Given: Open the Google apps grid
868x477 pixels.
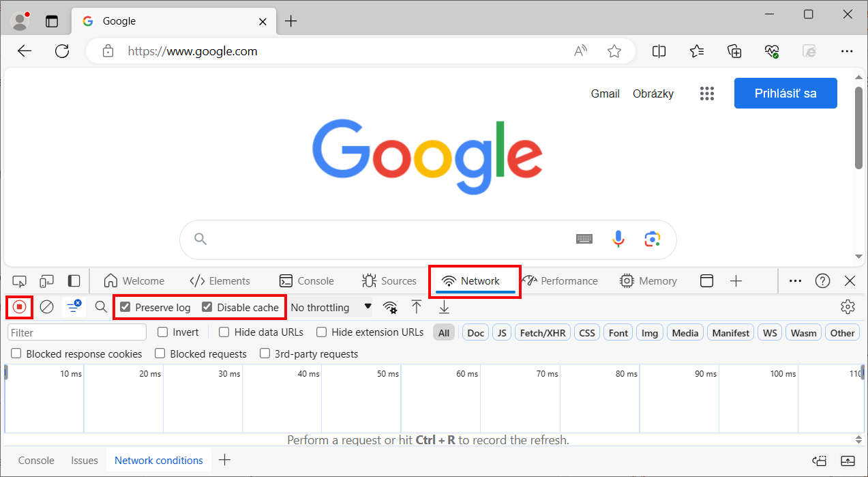Looking at the screenshot, I should 707,93.
